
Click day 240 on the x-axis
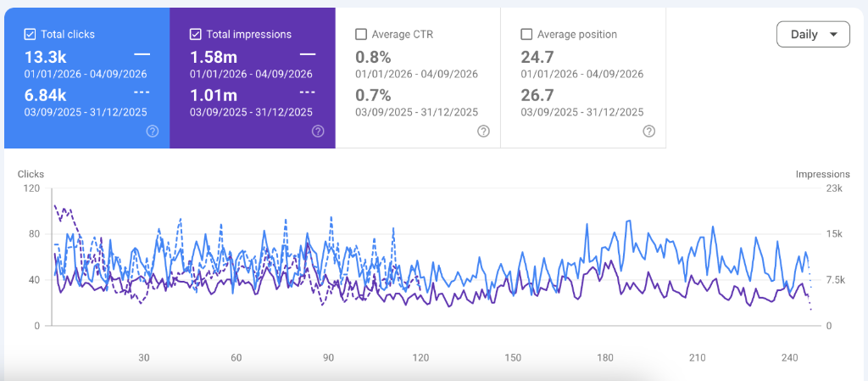[x=790, y=358]
